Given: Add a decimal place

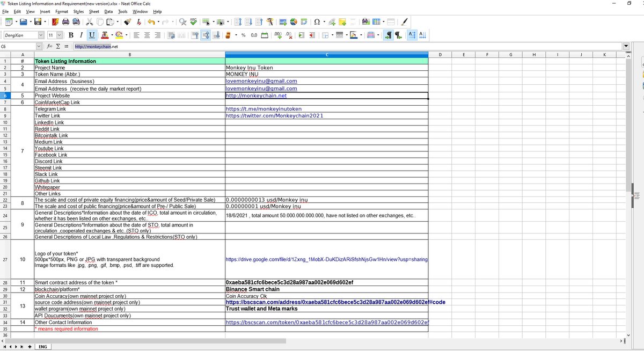Looking at the screenshot, I should 278,35.
